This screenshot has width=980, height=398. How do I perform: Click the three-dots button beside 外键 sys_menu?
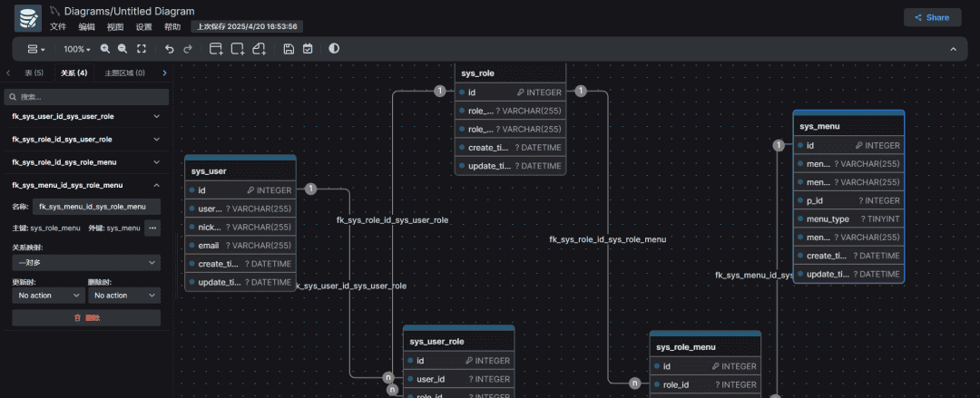click(x=152, y=228)
